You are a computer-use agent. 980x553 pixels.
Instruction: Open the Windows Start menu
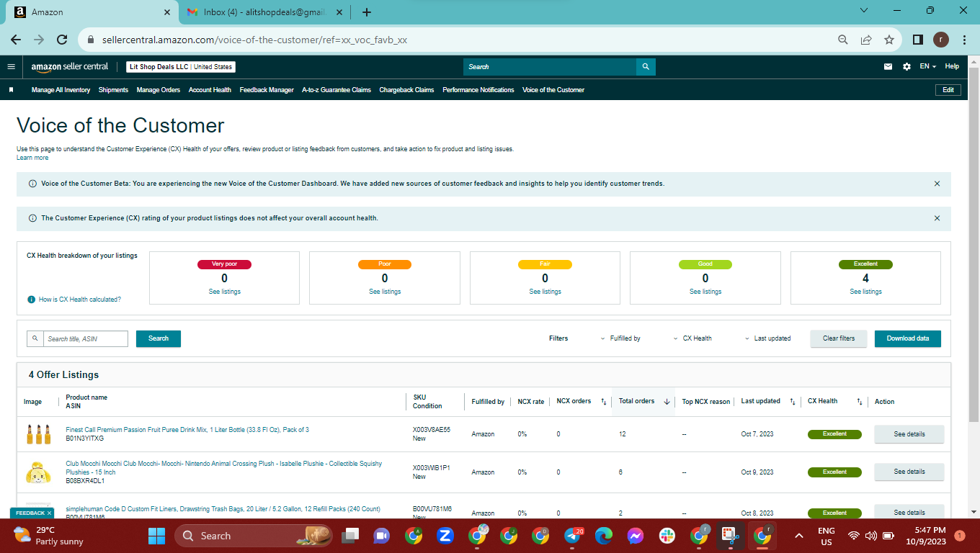[x=156, y=536]
